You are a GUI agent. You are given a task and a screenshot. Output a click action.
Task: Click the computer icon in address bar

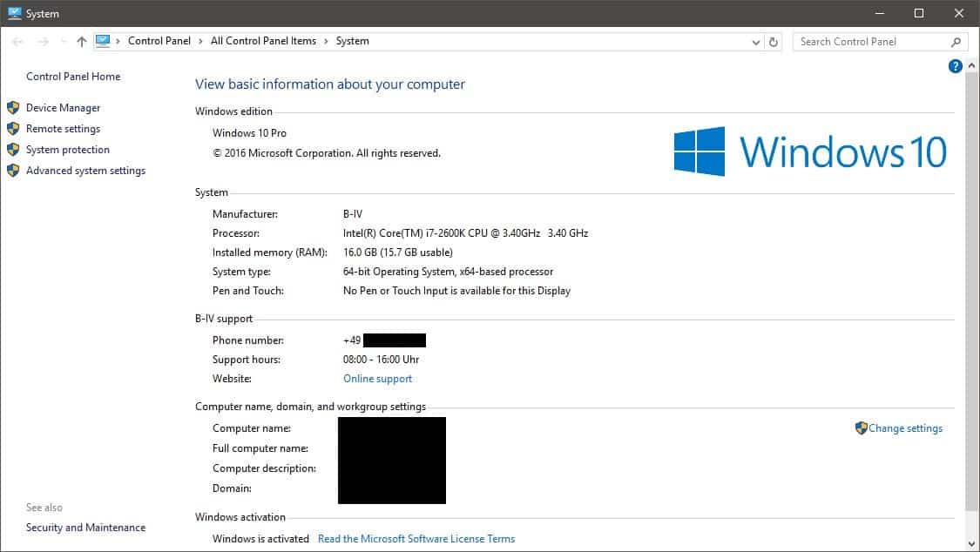pos(103,41)
